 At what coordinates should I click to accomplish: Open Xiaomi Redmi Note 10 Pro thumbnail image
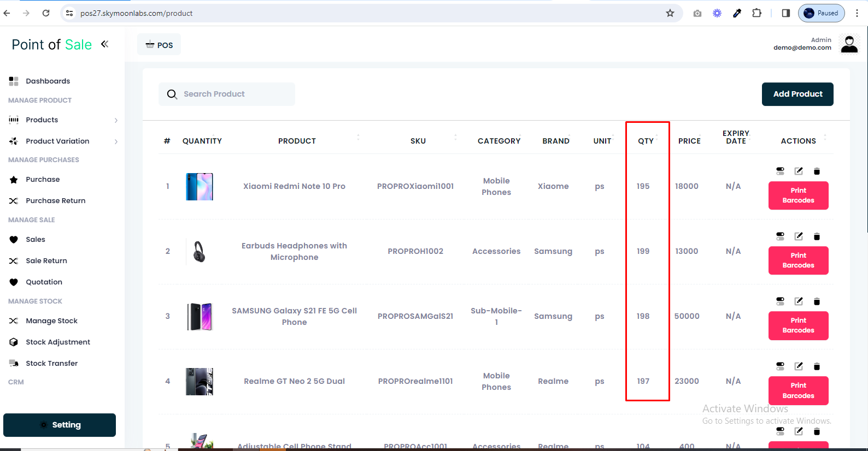200,187
